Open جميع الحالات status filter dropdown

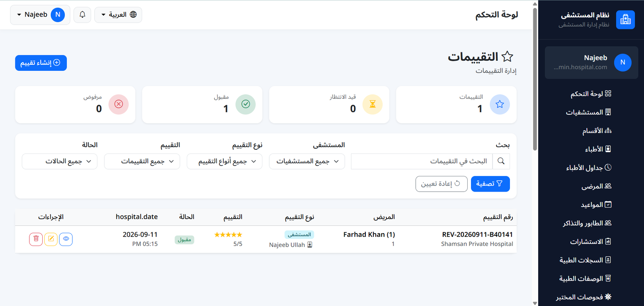[x=60, y=161]
